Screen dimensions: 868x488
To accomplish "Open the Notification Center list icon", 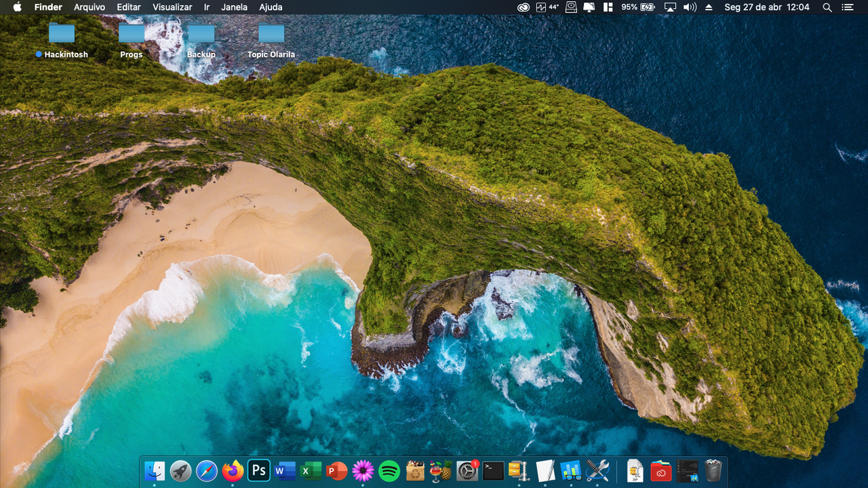I will (x=848, y=7).
